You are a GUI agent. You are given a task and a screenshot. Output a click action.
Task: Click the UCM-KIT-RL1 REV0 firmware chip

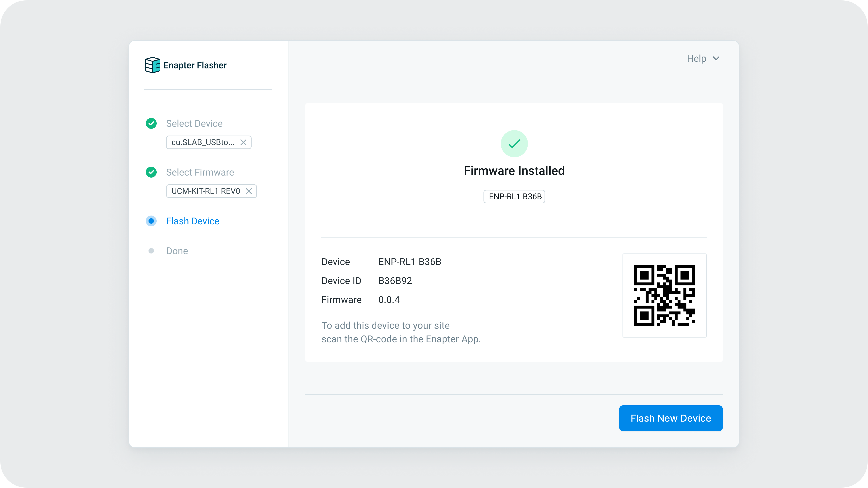pyautogui.click(x=205, y=191)
